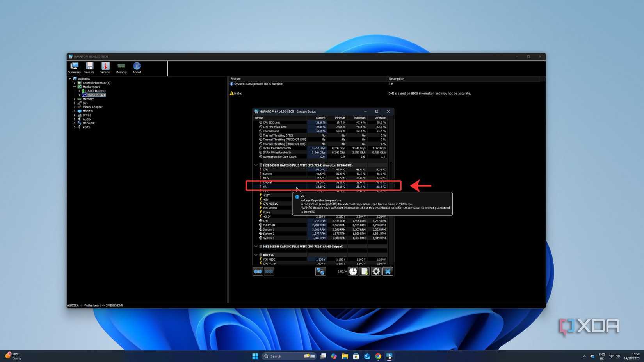The image size is (644, 362).
Task: Start logging with the sheet-plus icon
Action: (365, 271)
